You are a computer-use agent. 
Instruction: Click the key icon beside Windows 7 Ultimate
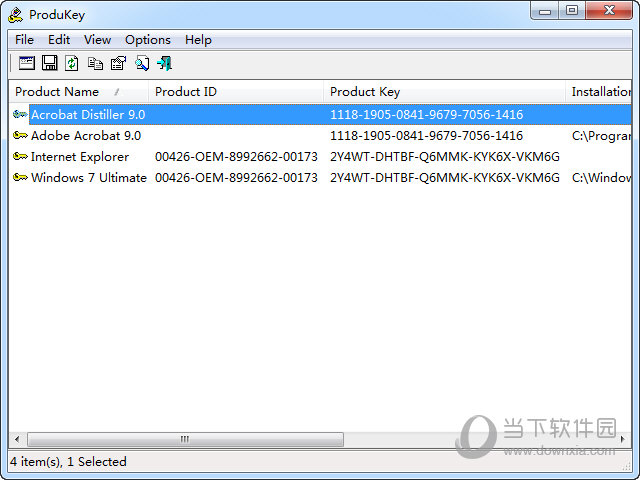20,178
